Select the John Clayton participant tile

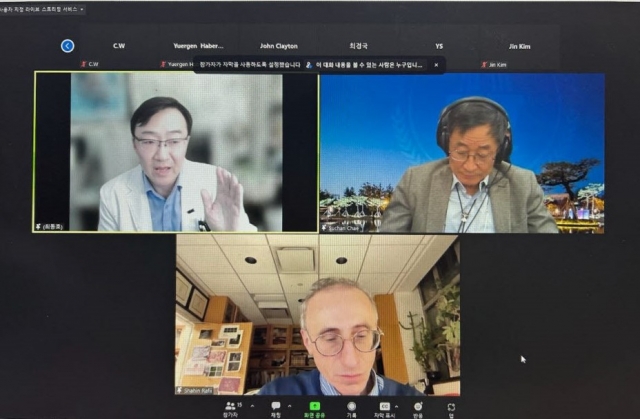(279, 46)
